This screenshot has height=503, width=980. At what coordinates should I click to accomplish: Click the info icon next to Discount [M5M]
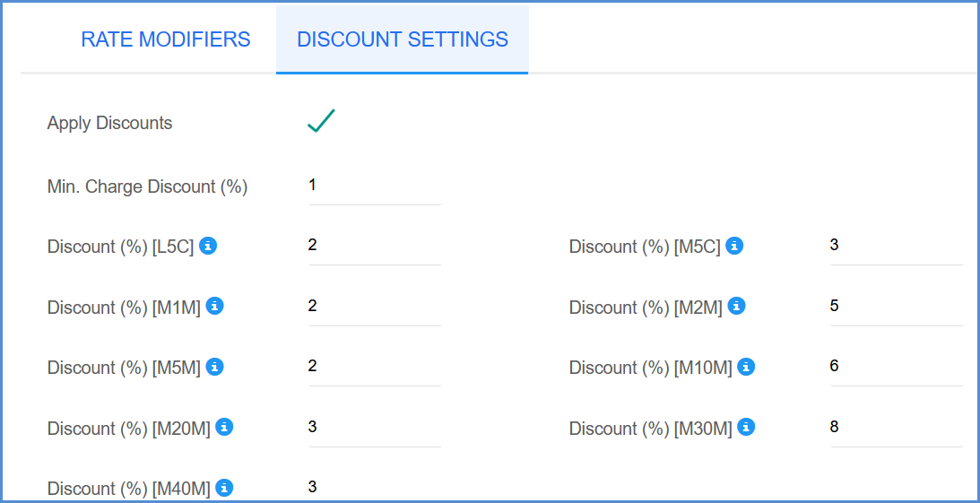pos(215,367)
